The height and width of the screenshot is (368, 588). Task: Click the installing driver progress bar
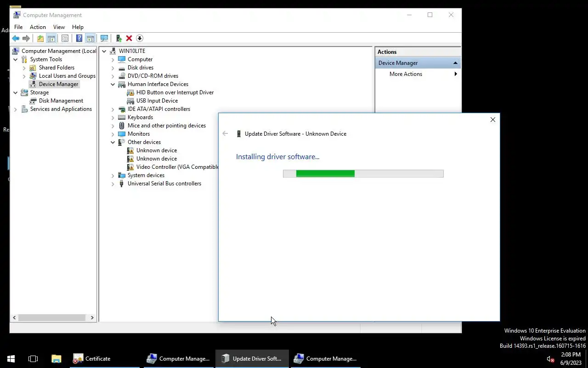pos(363,173)
